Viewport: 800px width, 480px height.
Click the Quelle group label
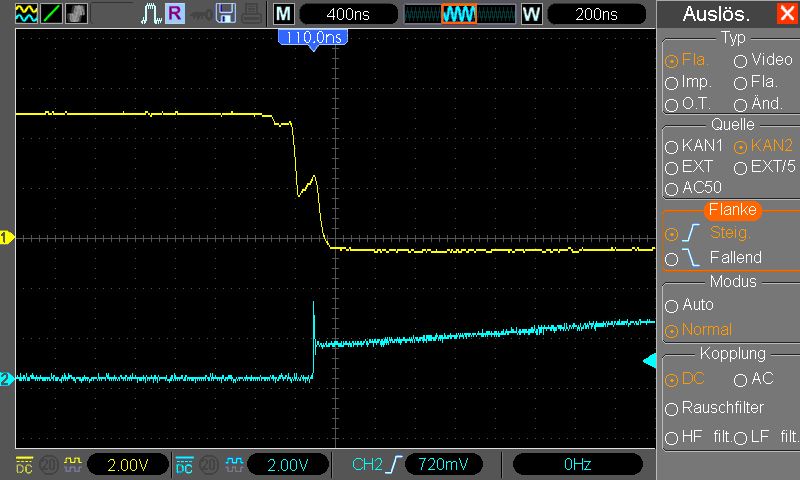[x=733, y=124]
